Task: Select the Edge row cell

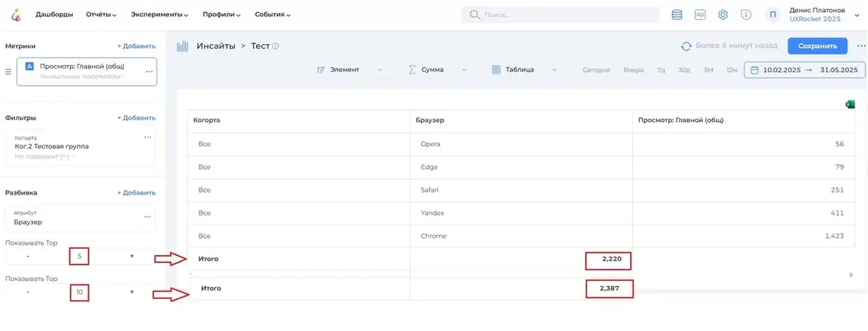Action: [521, 167]
